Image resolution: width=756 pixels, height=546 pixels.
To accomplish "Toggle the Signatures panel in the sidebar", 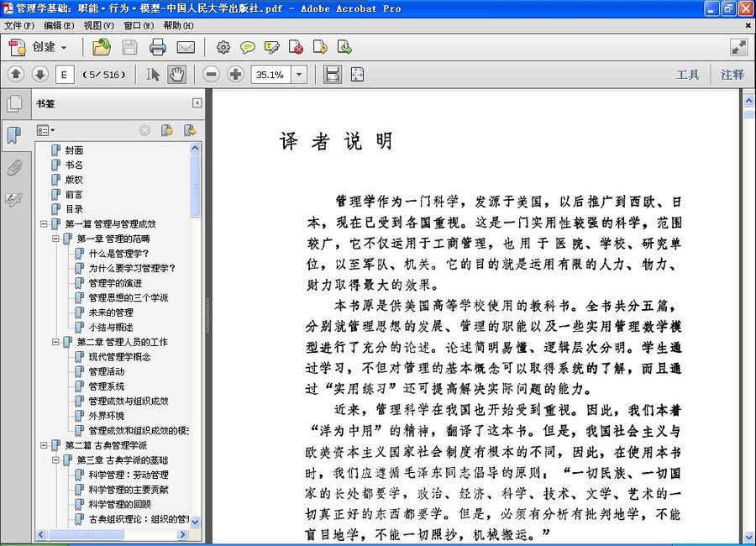I will 14,199.
